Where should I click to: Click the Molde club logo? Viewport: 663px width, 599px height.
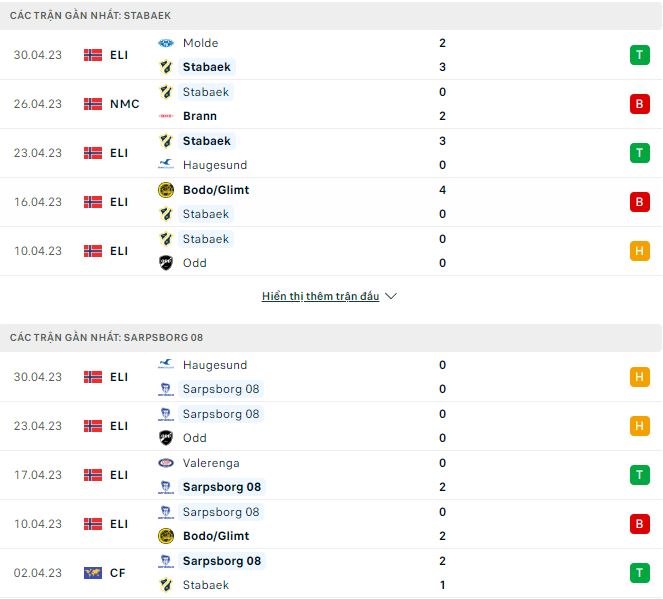[166, 43]
